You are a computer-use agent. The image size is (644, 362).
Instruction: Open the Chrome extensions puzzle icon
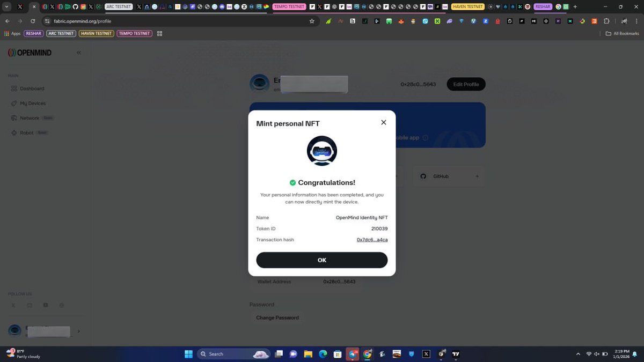pos(607,21)
